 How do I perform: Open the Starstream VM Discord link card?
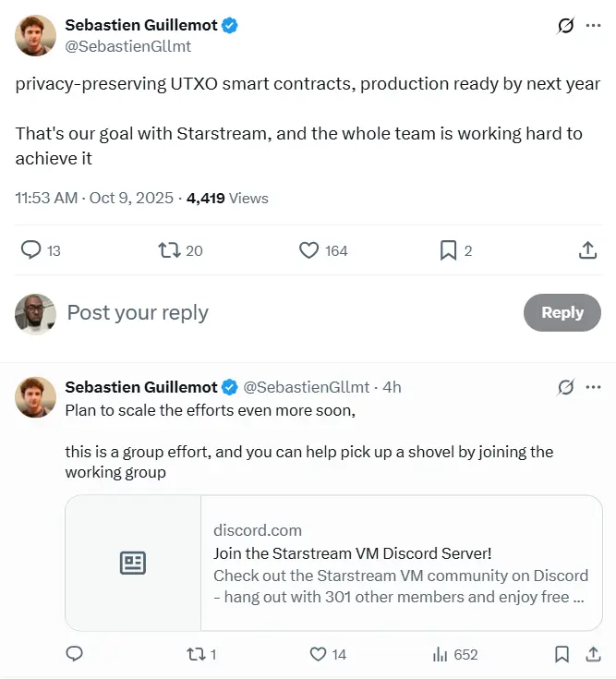coord(333,563)
